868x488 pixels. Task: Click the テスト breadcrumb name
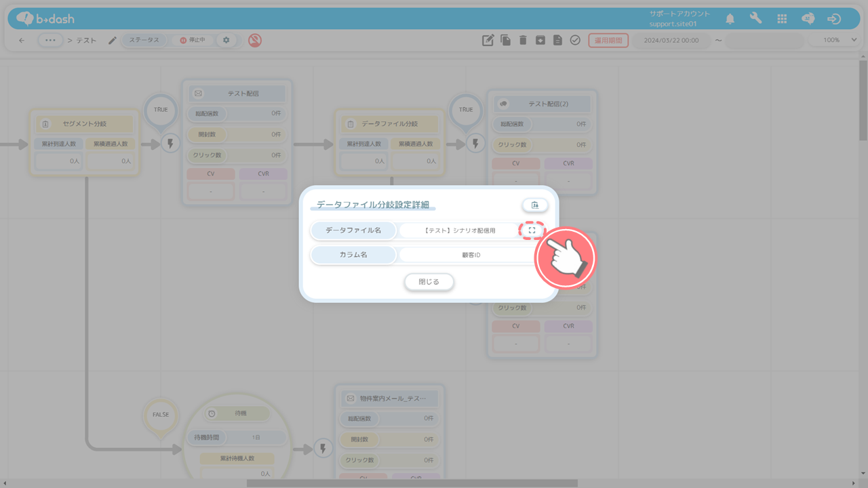[x=86, y=41]
